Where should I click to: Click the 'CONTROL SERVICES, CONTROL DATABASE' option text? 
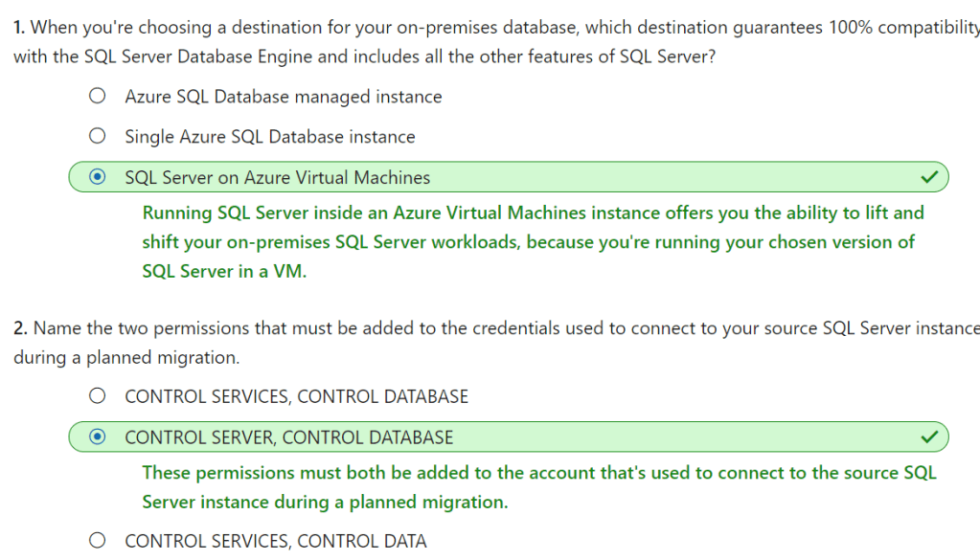click(297, 396)
